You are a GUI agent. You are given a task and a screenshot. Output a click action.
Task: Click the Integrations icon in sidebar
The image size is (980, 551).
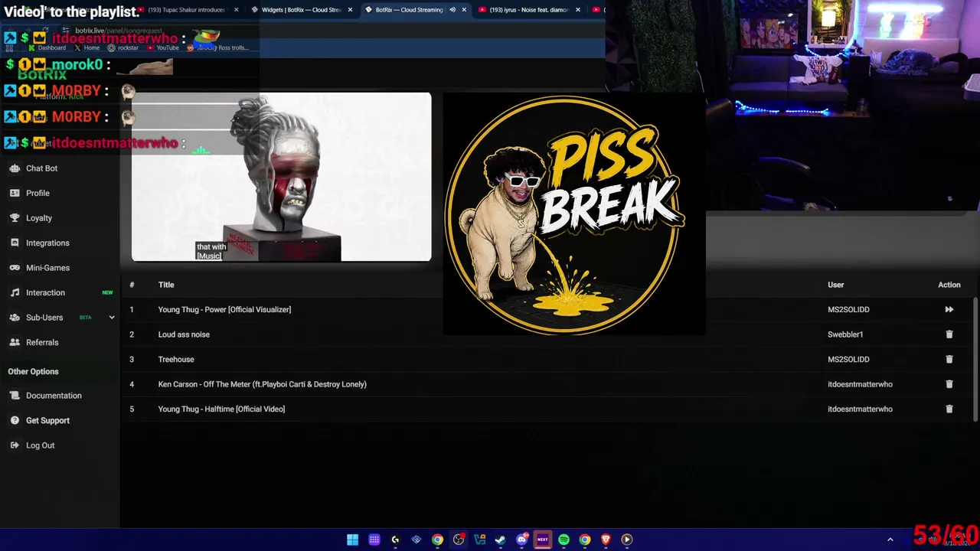click(15, 243)
